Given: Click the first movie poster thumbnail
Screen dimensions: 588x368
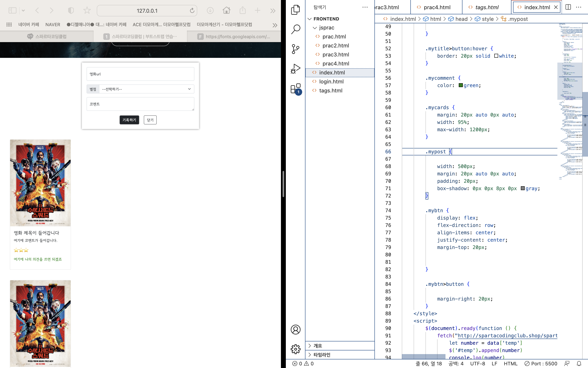Looking at the screenshot, I should click(40, 183).
